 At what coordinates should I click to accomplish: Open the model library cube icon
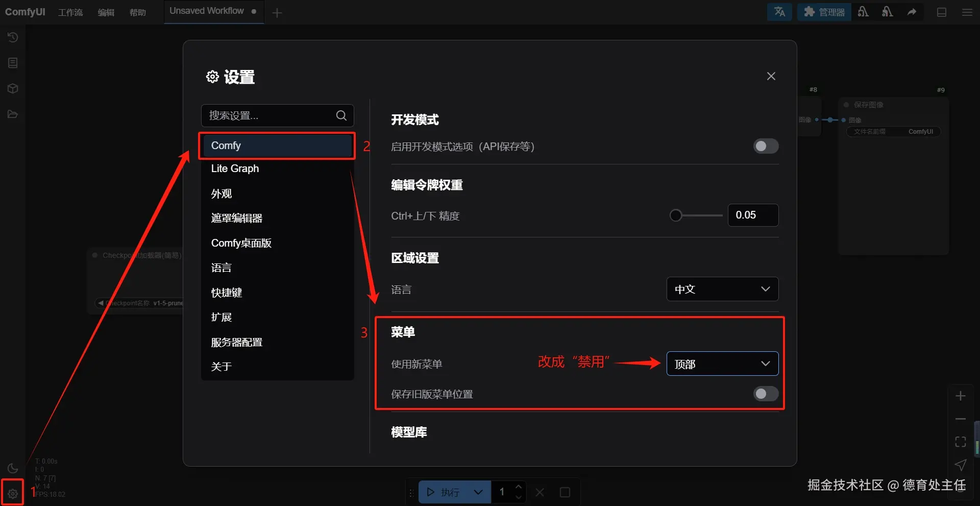pos(13,88)
